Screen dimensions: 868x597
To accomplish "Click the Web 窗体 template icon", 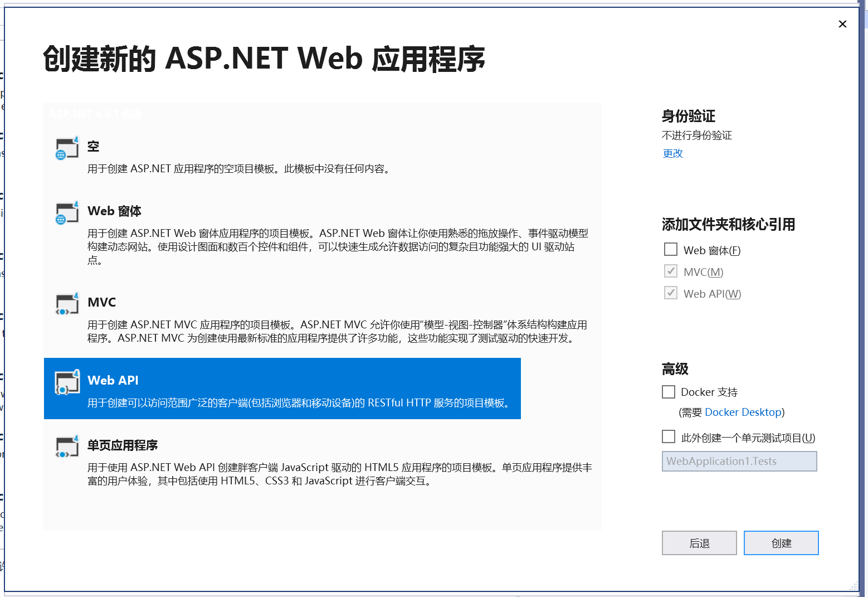I will [67, 213].
